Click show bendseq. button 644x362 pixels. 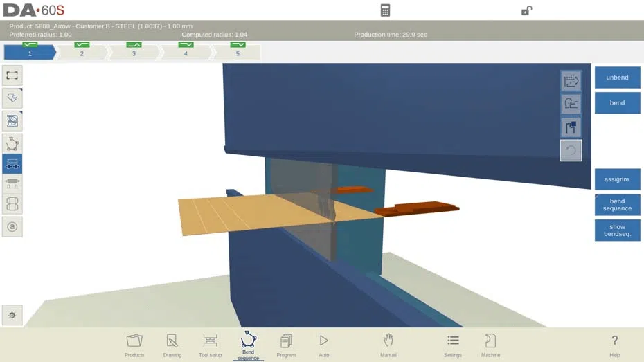click(x=617, y=230)
